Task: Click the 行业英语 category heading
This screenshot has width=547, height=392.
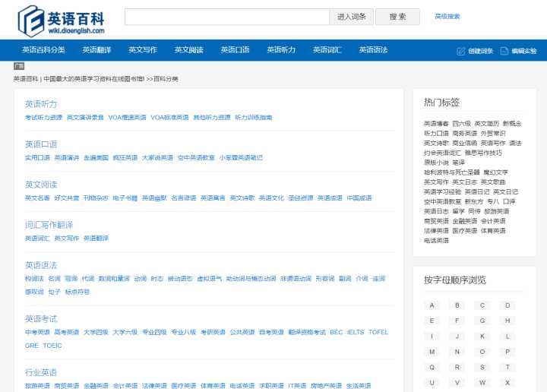Action: (41, 372)
